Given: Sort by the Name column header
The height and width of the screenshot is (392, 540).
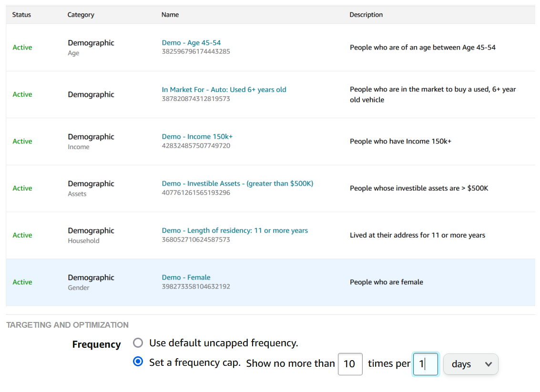Looking at the screenshot, I should [x=170, y=15].
